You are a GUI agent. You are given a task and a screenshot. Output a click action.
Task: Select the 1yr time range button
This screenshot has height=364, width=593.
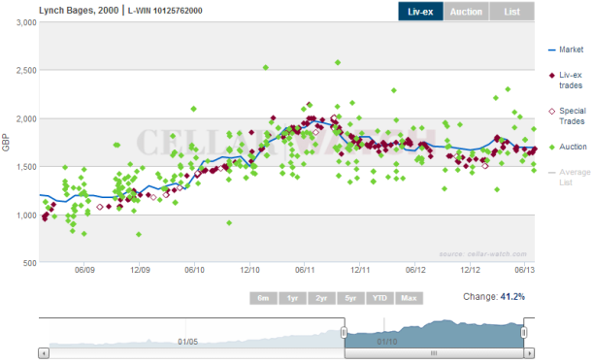292,298
